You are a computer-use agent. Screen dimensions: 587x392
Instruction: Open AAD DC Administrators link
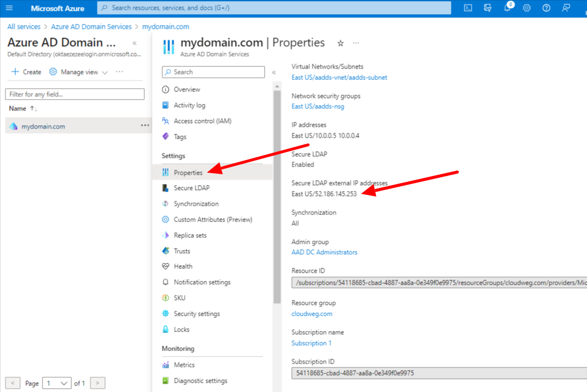click(324, 252)
